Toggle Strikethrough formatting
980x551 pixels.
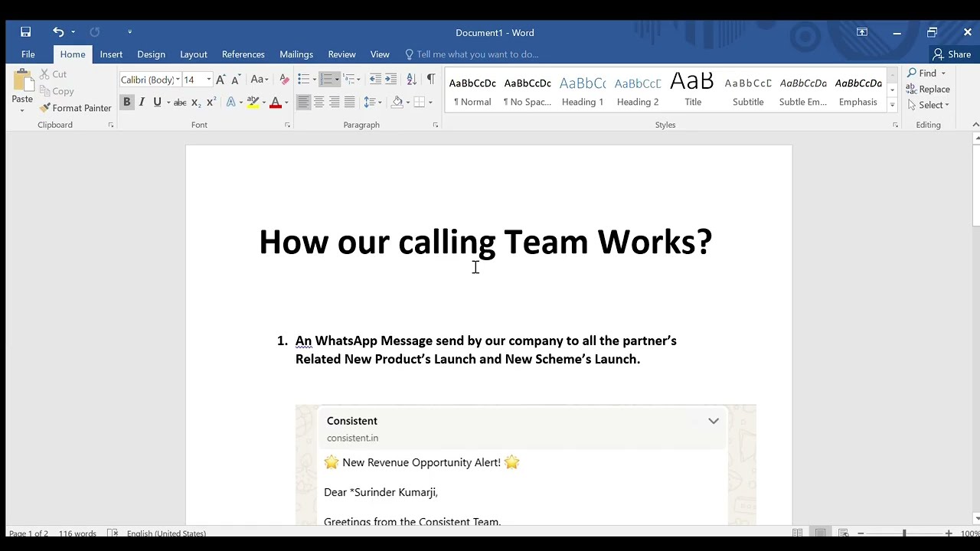click(x=180, y=102)
